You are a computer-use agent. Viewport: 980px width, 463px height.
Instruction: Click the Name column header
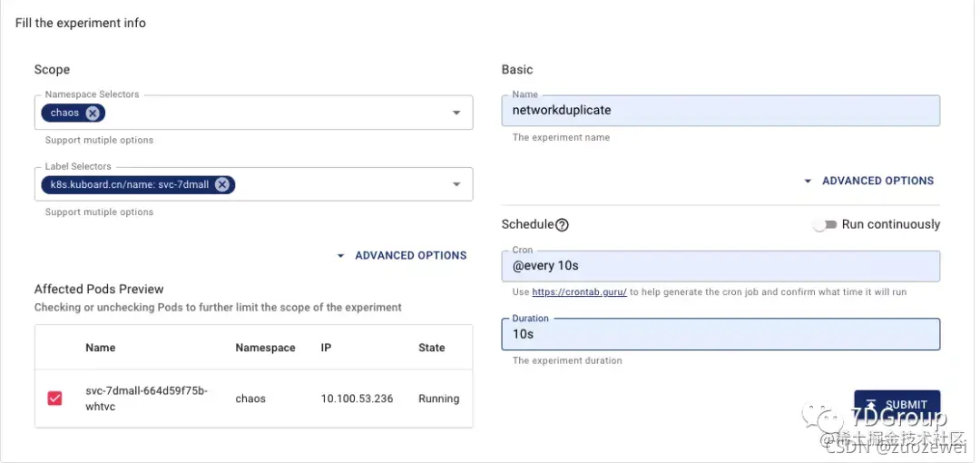pos(101,348)
